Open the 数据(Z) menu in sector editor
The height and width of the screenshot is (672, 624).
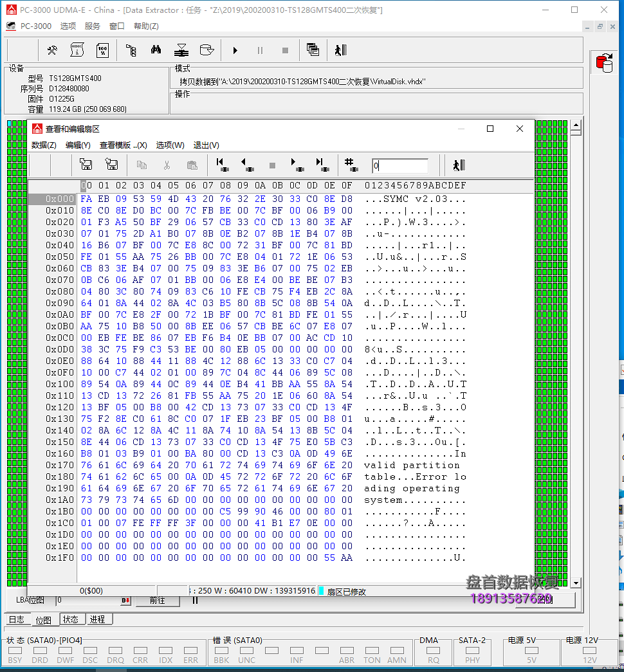pos(44,145)
